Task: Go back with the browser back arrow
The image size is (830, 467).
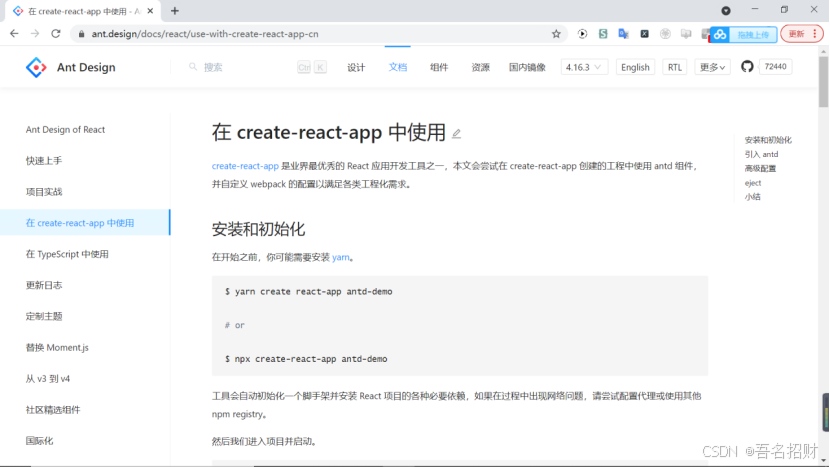Action: pos(14,33)
